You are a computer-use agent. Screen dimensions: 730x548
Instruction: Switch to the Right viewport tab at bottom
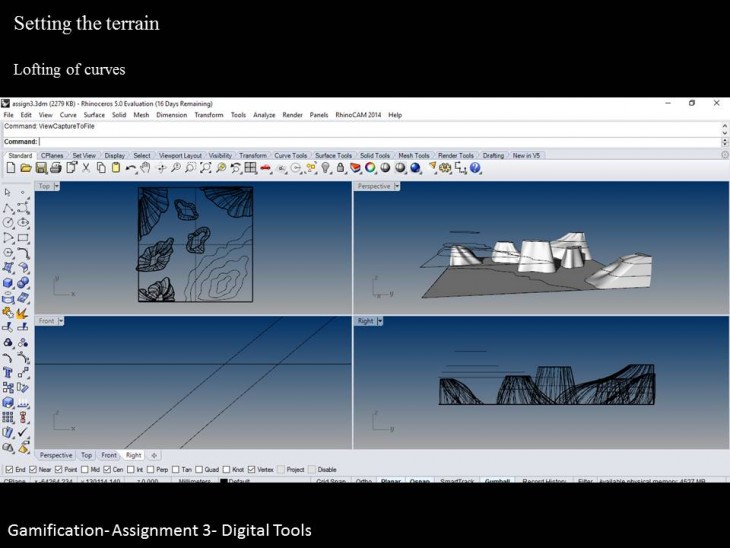click(x=132, y=455)
